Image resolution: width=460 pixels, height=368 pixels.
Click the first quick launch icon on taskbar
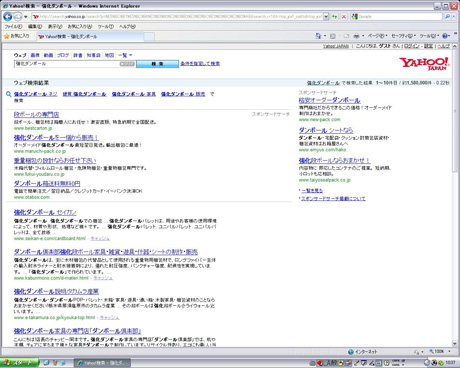pyautogui.click(x=46, y=363)
